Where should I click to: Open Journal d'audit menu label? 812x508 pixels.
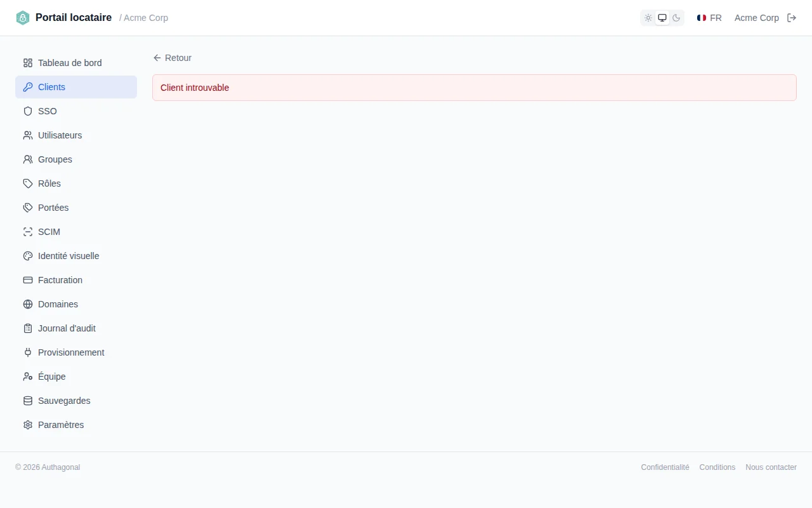point(67,328)
